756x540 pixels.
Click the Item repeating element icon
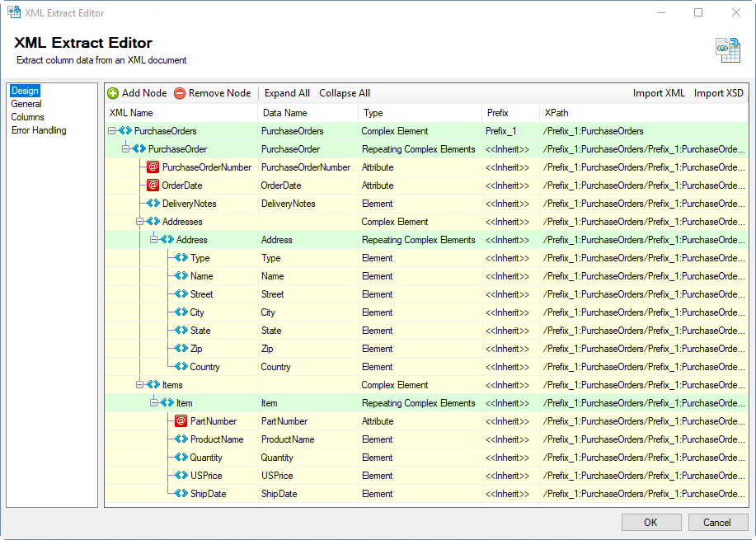pyautogui.click(x=167, y=402)
